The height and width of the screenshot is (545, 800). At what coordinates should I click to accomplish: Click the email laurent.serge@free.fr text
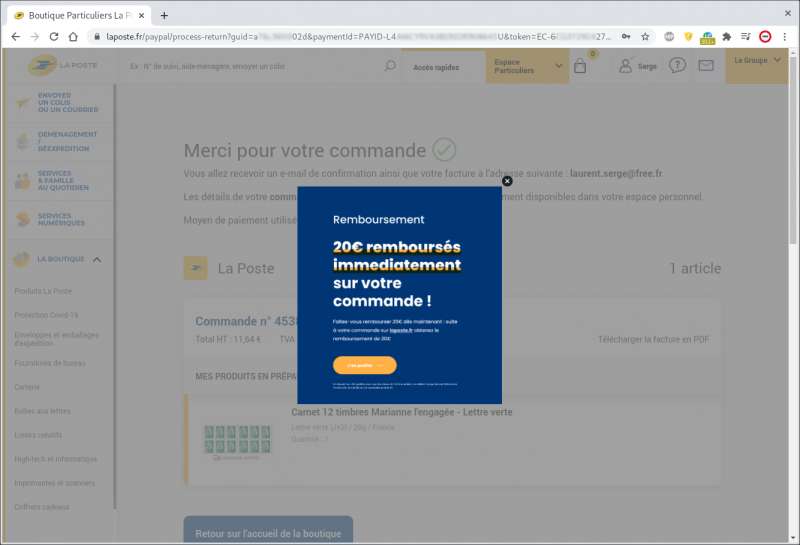[616, 174]
